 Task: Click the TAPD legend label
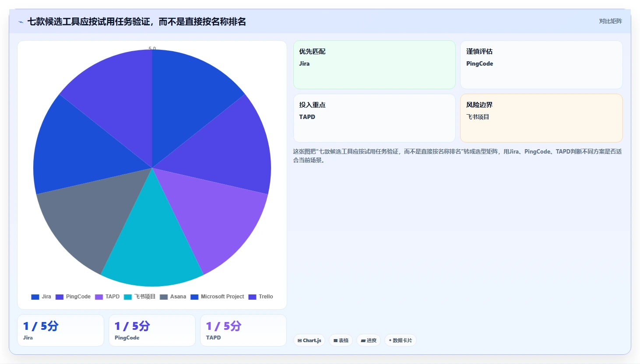pyautogui.click(x=113, y=297)
